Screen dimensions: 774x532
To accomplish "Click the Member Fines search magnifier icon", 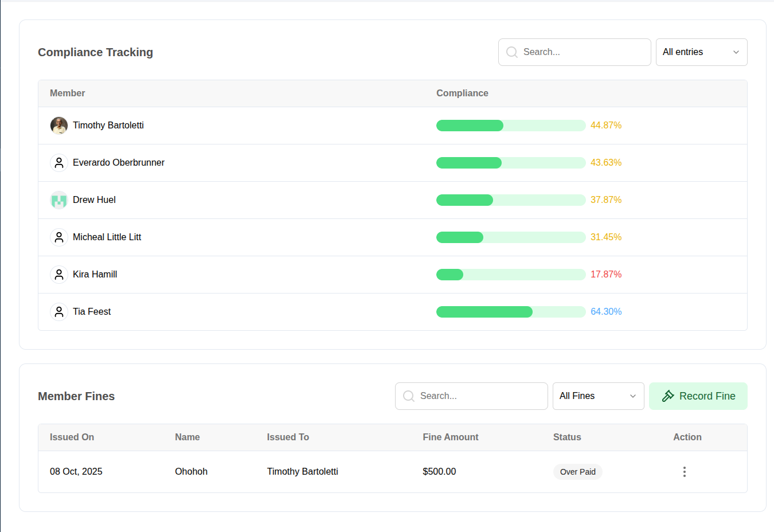I will 409,396.
